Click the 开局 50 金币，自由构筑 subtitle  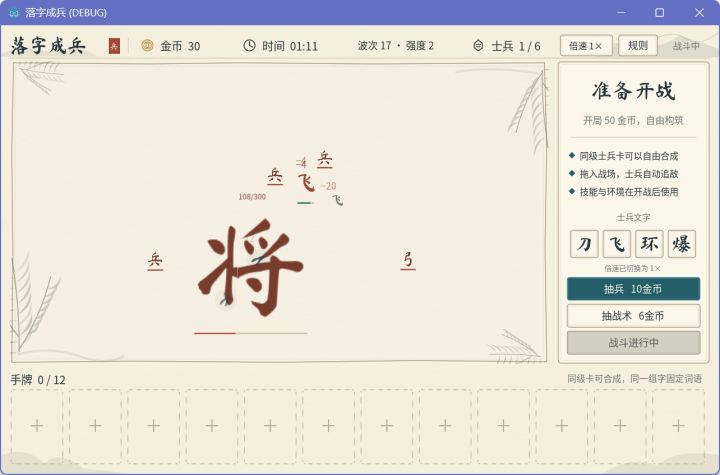633,120
